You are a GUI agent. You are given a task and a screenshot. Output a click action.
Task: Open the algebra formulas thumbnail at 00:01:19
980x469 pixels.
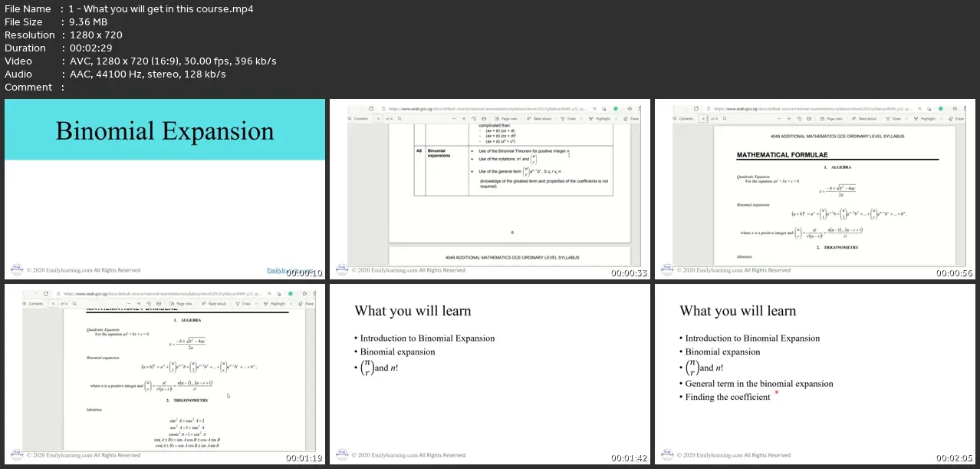pos(165,375)
